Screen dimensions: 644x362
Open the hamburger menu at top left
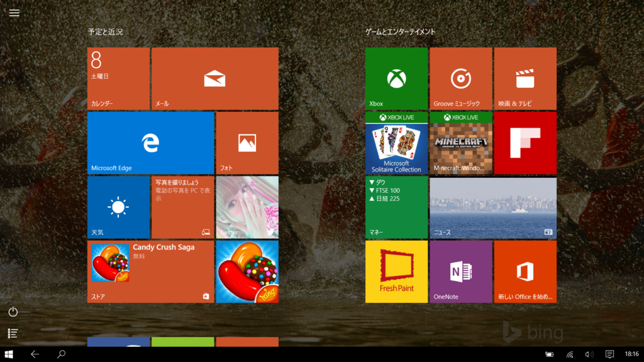coord(14,13)
